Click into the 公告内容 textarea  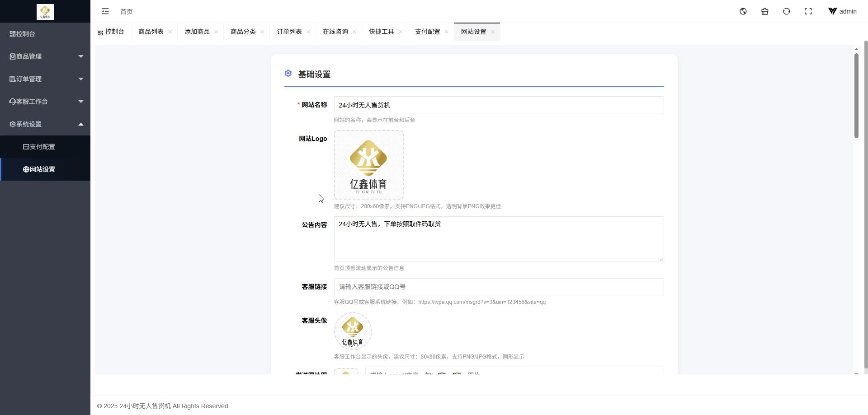[x=499, y=239]
